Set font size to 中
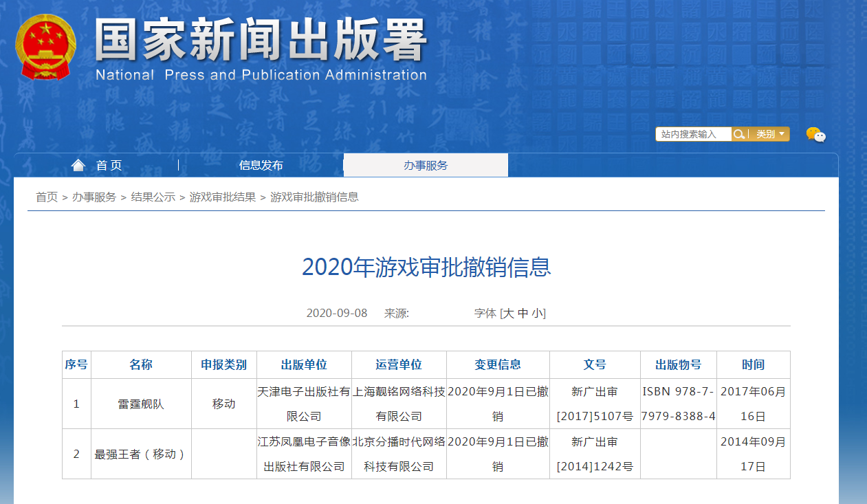867x504 pixels. pyautogui.click(x=523, y=313)
